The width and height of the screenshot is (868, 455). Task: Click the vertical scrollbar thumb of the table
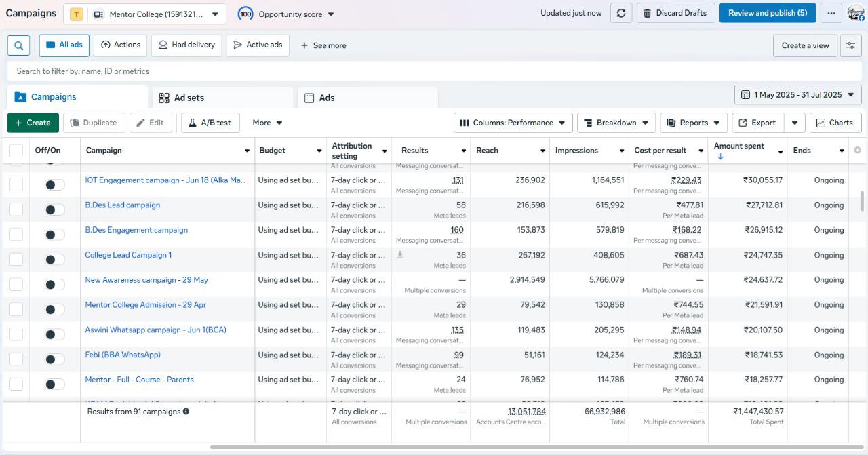[863, 201]
